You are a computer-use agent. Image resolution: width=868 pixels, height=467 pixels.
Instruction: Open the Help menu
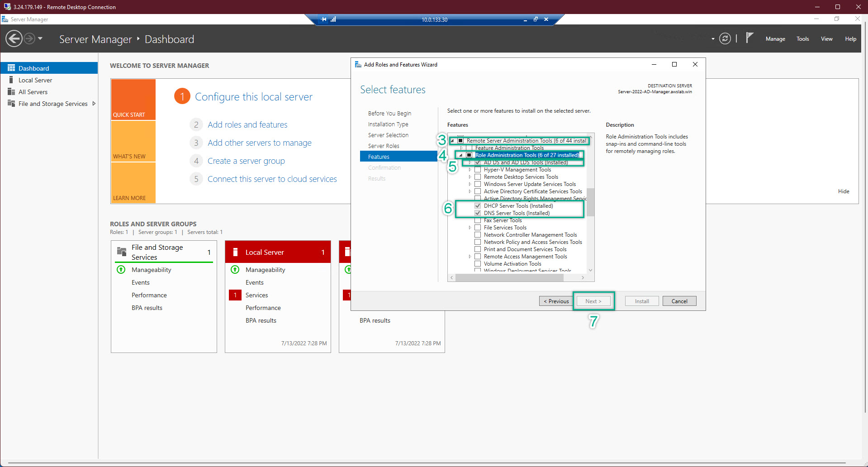point(850,39)
